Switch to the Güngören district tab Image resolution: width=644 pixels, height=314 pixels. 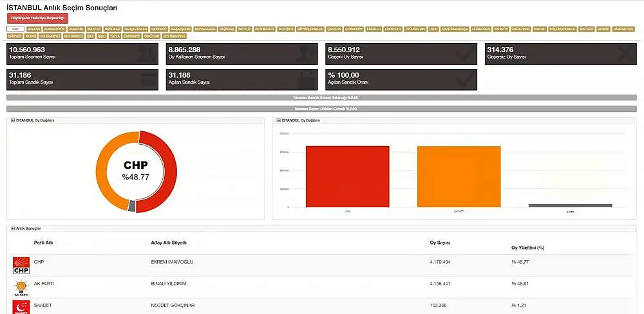tap(481, 29)
